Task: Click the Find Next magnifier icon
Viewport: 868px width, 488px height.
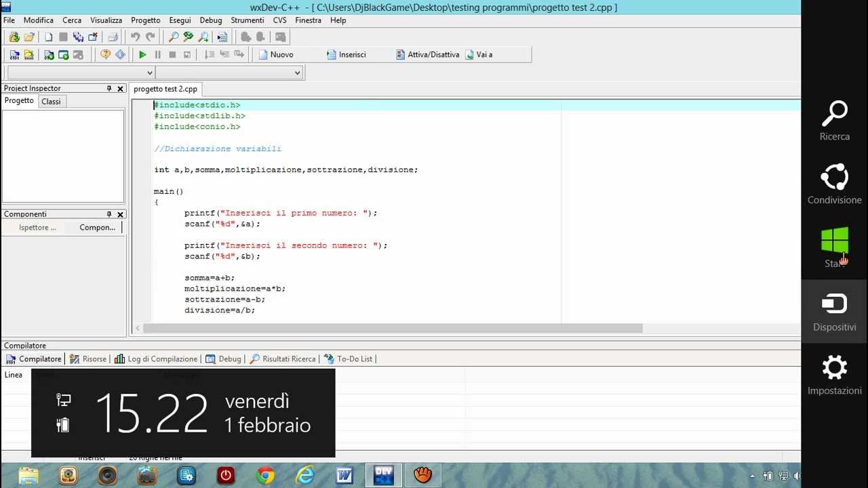Action: tap(203, 37)
